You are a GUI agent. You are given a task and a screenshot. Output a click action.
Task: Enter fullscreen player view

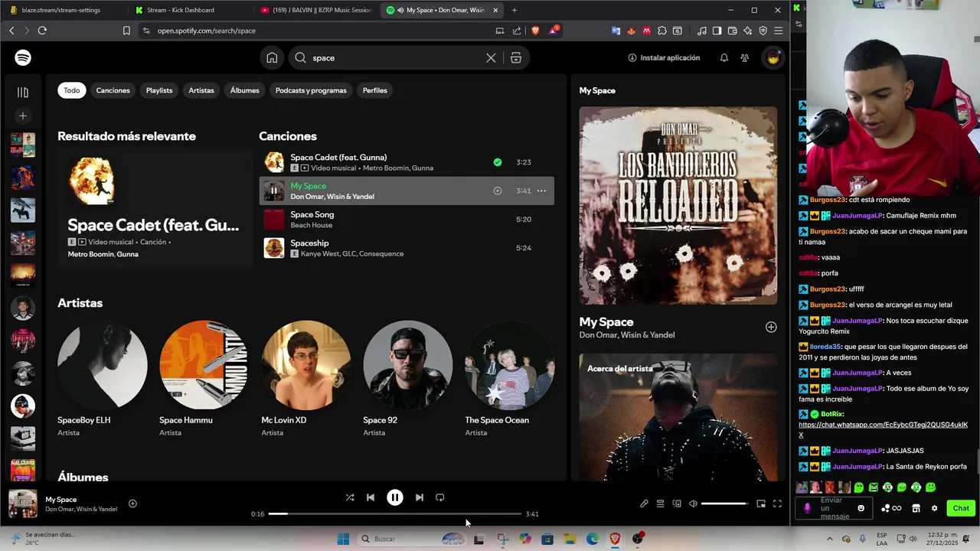[777, 504]
